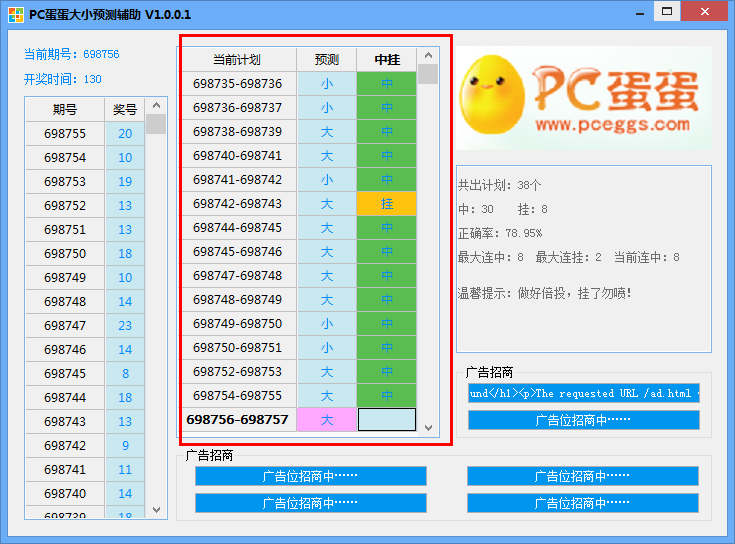735x544 pixels.
Task: Close the PC蛋蛋 prediction window
Action: tap(704, 12)
